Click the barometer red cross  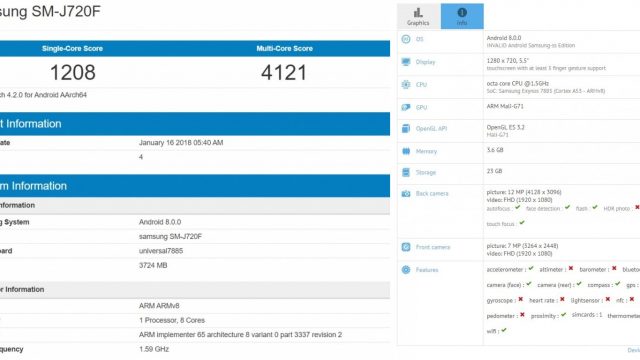pyautogui.click(x=614, y=269)
